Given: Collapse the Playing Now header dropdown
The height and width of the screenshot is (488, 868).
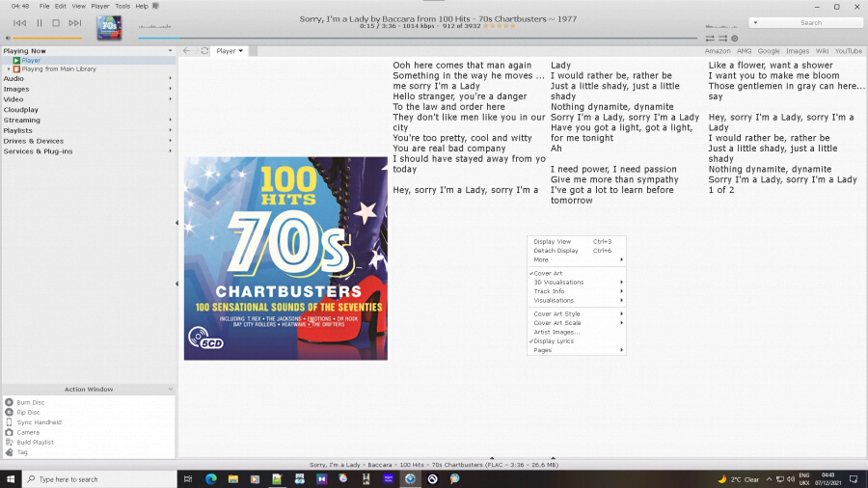Looking at the screenshot, I should pyautogui.click(x=170, y=51).
